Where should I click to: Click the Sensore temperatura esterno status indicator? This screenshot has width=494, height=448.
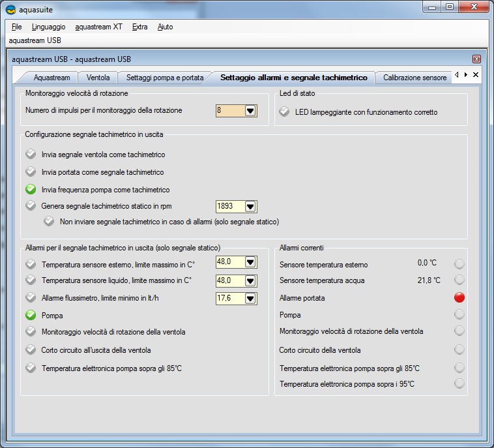click(x=459, y=264)
